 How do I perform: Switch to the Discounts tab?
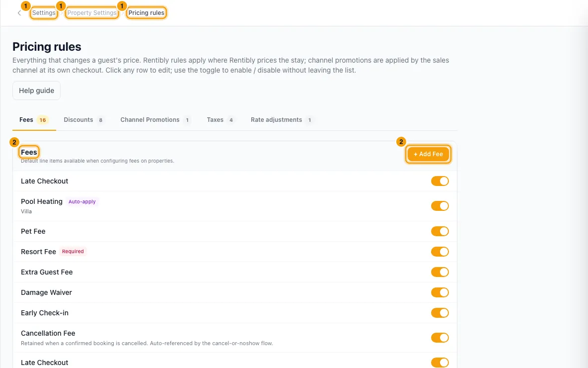tap(84, 120)
